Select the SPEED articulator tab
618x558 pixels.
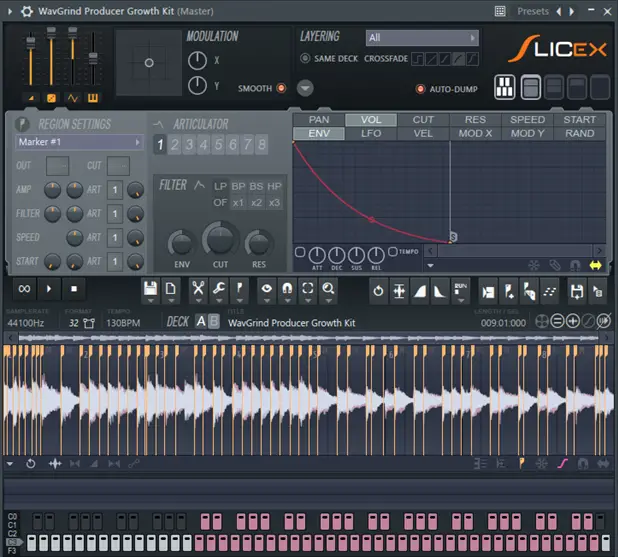pyautogui.click(x=527, y=119)
